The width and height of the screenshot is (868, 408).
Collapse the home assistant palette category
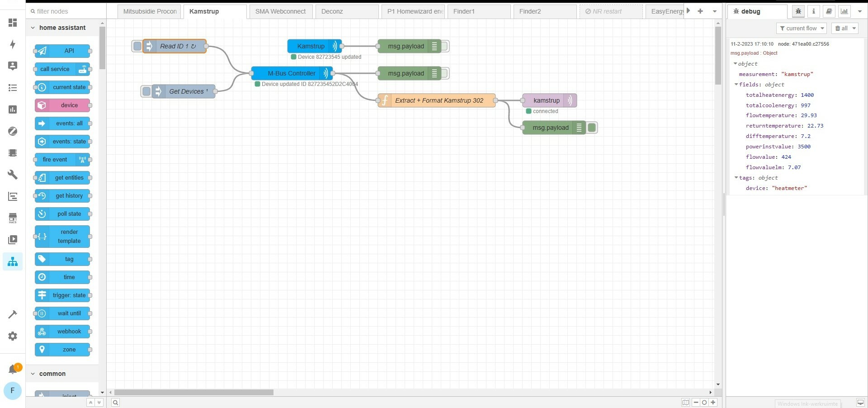pyautogui.click(x=62, y=28)
